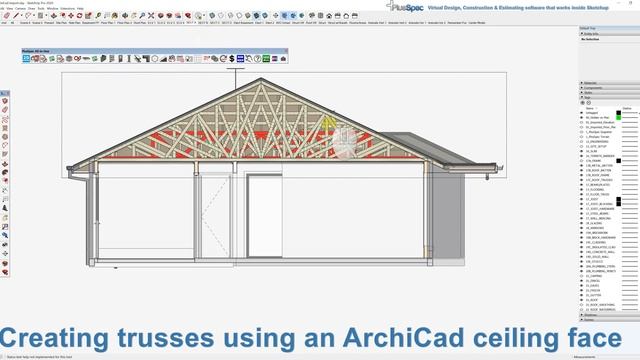Click the house icon at PlusSpec toolbar end
640x360 pixels.
coord(283,59)
